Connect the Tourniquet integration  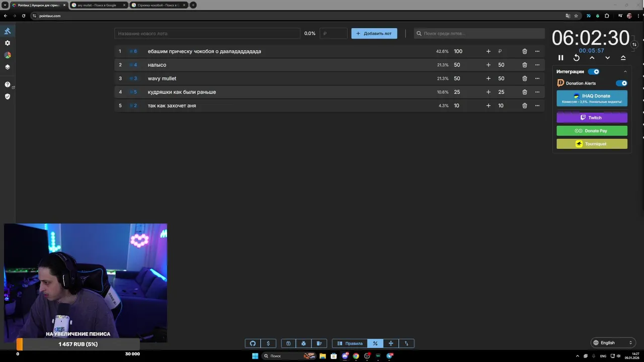[592, 144]
